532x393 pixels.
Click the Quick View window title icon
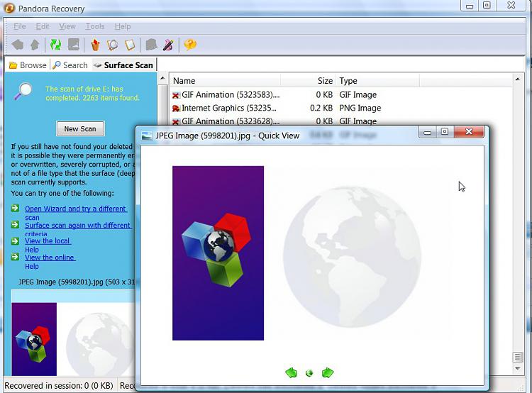(147, 135)
